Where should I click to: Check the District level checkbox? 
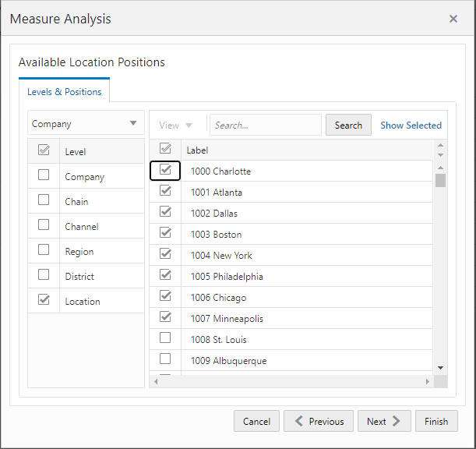44,274
